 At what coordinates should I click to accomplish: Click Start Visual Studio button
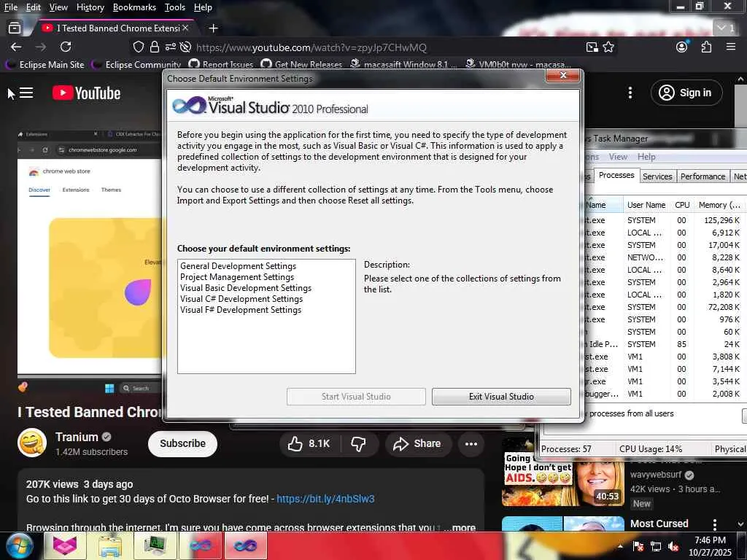click(356, 396)
